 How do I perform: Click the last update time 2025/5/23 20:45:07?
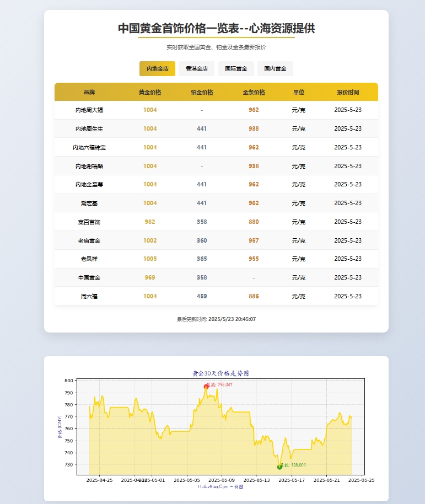coord(232,319)
